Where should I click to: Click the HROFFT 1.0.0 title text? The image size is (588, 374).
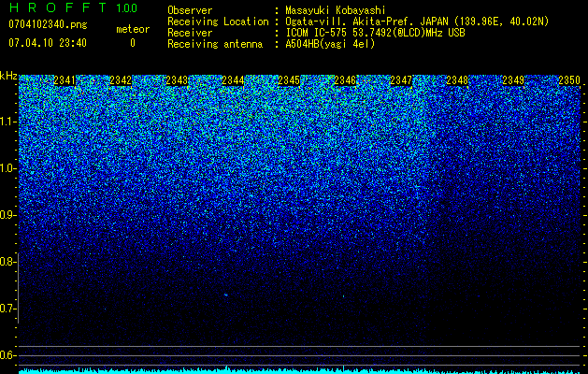(x=73, y=7)
